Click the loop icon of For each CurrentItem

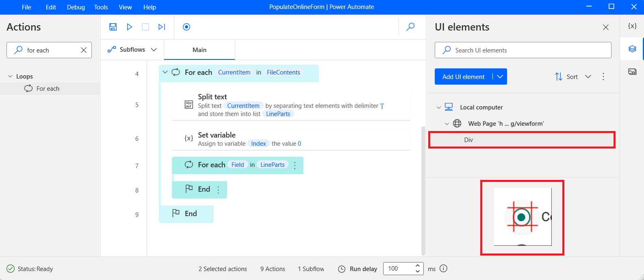(176, 72)
